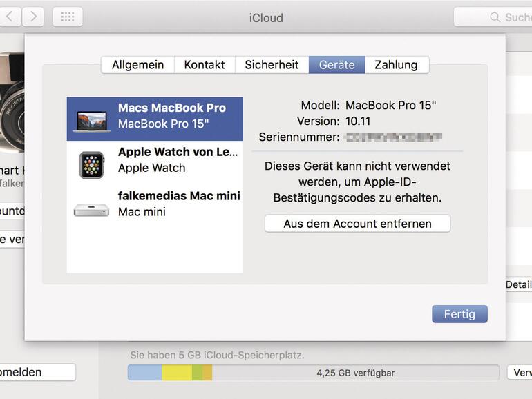Select Macs MacBook Pro in device list

[155, 119]
